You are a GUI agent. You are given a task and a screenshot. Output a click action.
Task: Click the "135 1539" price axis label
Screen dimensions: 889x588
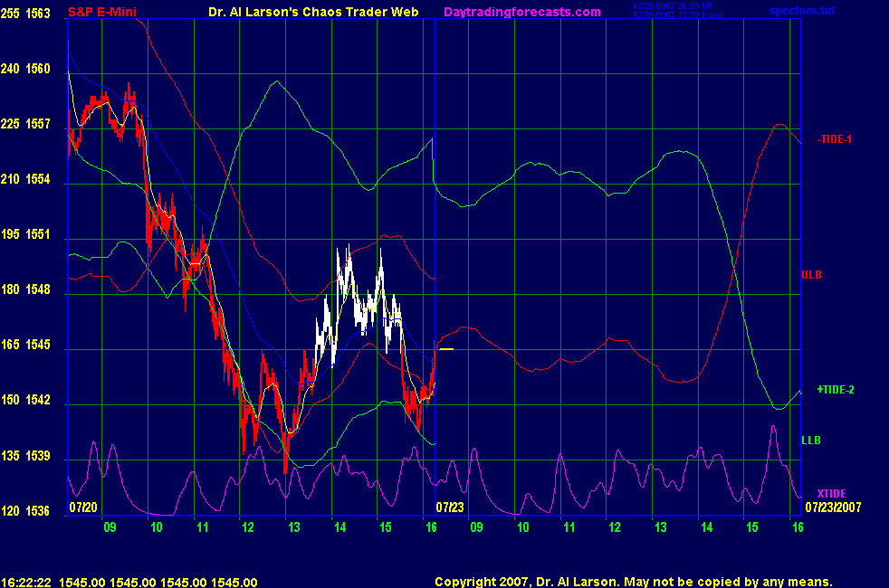[25, 455]
